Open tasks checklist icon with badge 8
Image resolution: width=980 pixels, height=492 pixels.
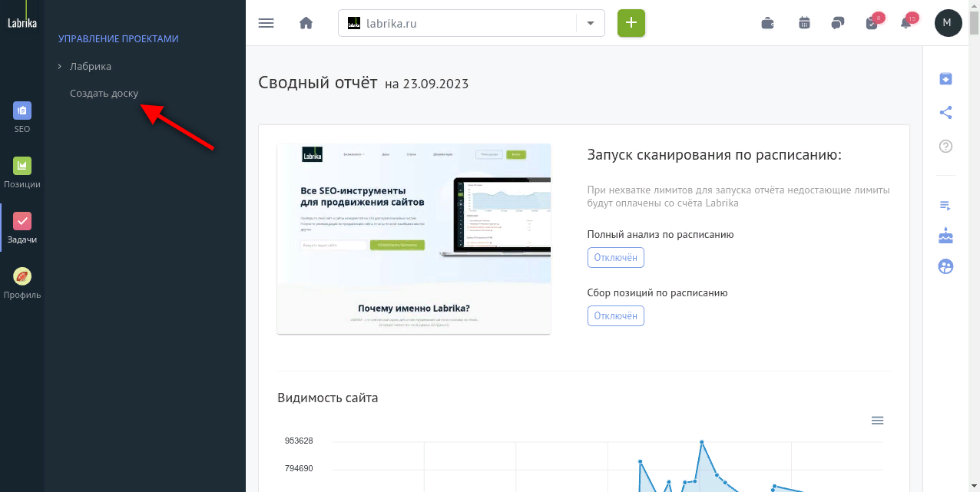pyautogui.click(x=872, y=23)
